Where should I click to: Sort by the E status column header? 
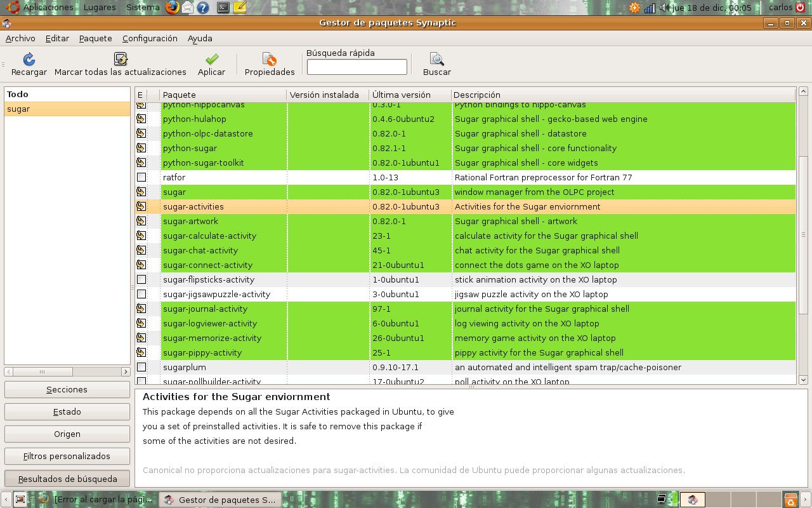pos(141,95)
